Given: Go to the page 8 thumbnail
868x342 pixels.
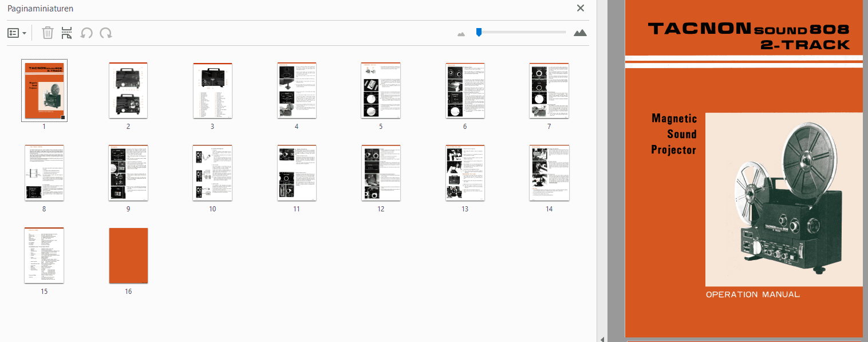Looking at the screenshot, I should 44,172.
